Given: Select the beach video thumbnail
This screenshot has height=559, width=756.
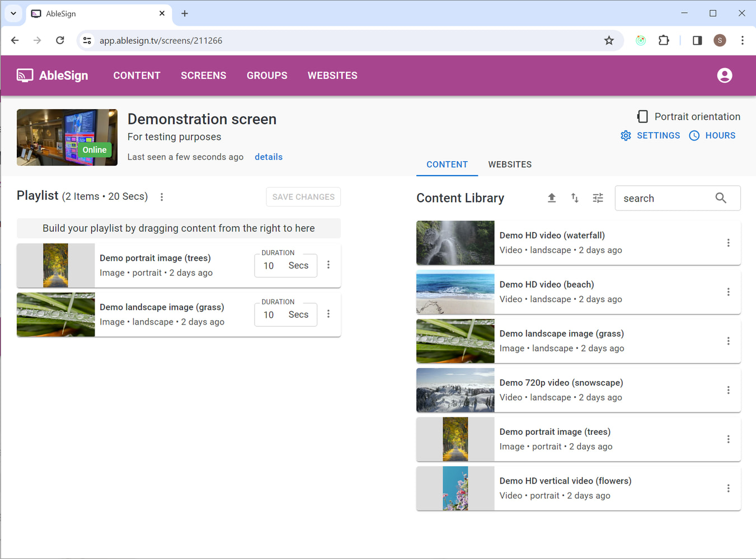Looking at the screenshot, I should pyautogui.click(x=455, y=292).
